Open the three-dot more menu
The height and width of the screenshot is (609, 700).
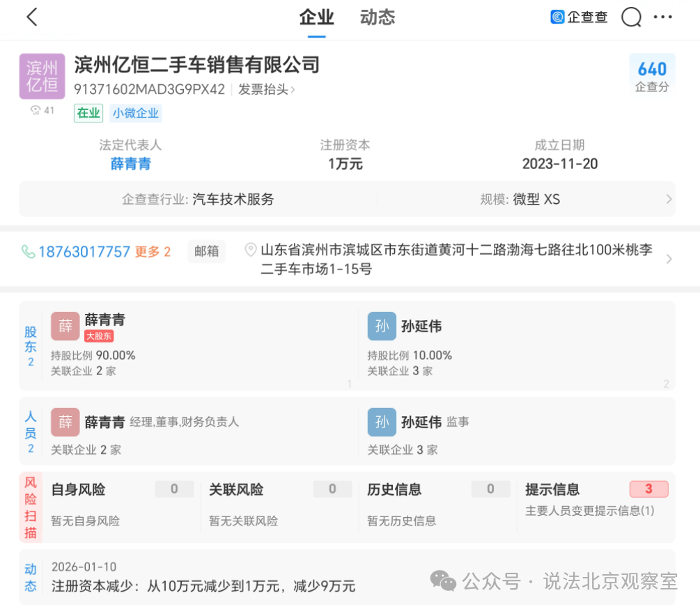coord(663,17)
